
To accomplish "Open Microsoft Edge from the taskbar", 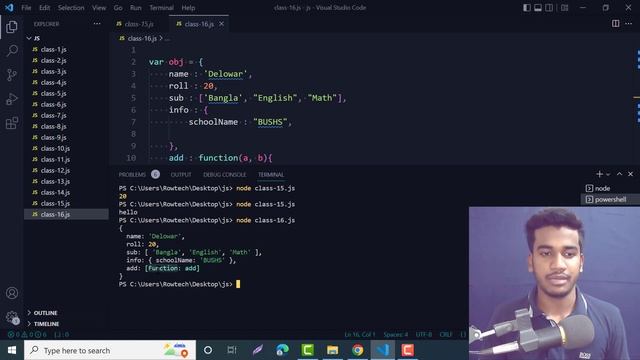I will click(282, 350).
